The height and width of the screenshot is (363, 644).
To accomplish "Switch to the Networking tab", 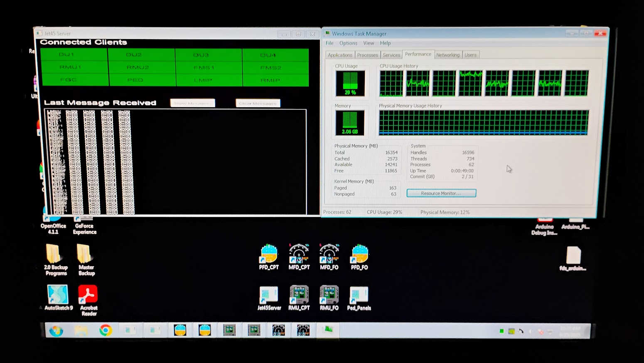I will point(447,55).
